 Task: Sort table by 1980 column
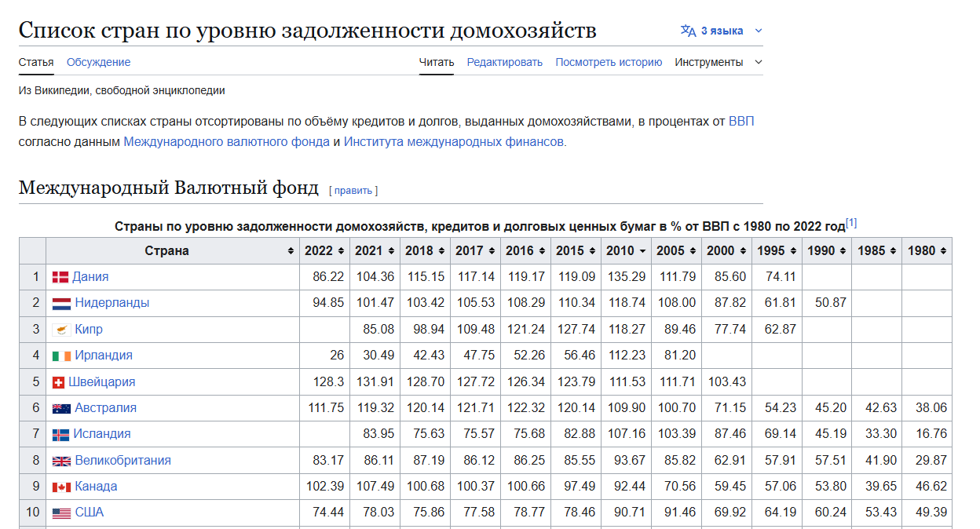(927, 251)
